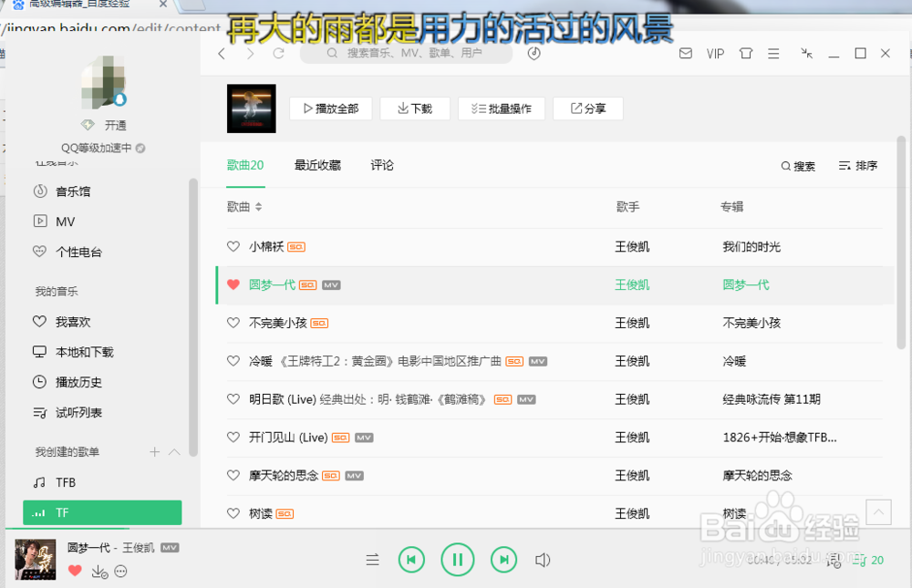Screen dimensions: 912x588
Task: Switch to mini mode via the shrink icon
Action: click(806, 53)
